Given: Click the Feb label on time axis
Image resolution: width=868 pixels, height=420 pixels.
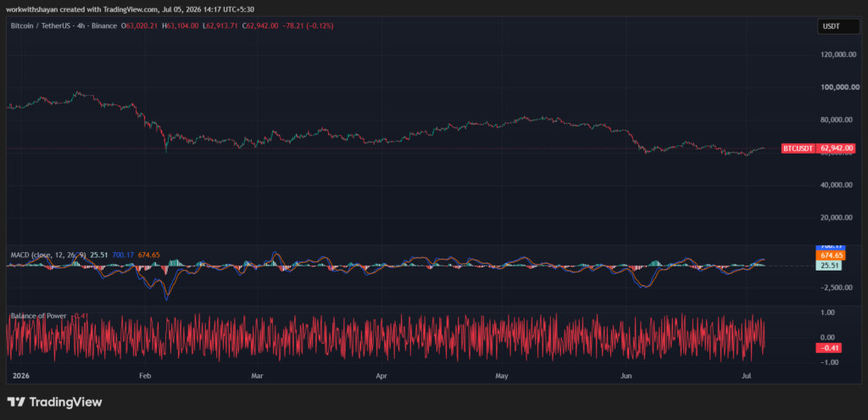Looking at the screenshot, I should point(145,376).
